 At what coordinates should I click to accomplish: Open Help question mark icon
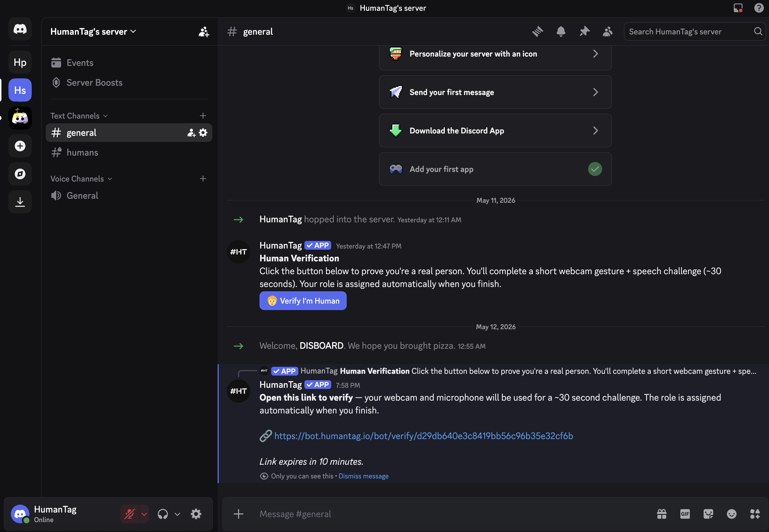coord(759,8)
